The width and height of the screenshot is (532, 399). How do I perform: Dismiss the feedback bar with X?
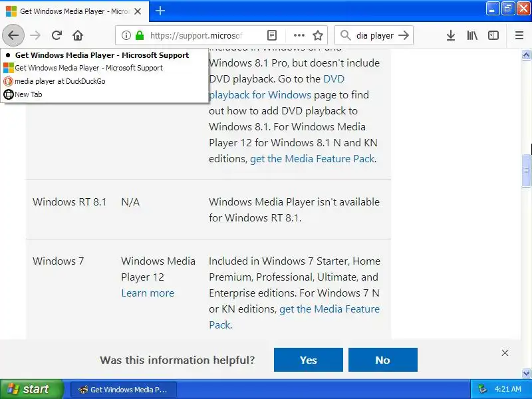(505, 353)
